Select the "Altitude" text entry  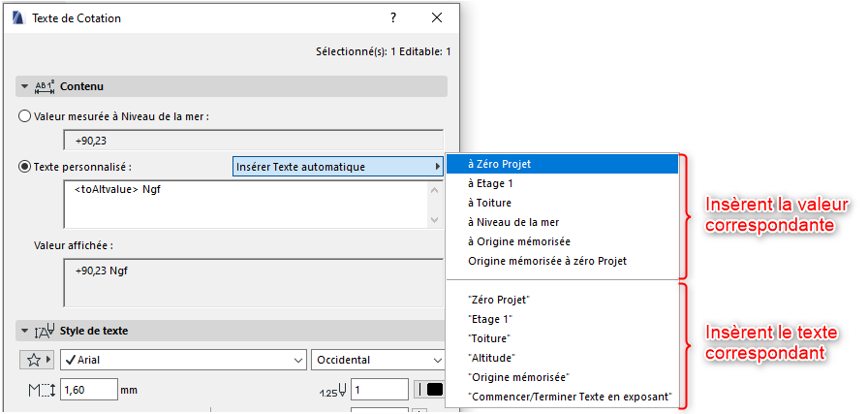(490, 358)
